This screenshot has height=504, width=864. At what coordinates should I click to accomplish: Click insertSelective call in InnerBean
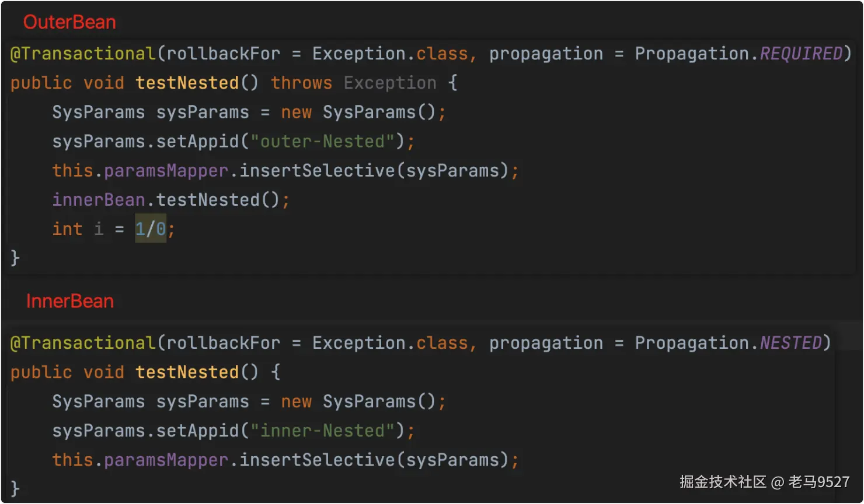318,460
